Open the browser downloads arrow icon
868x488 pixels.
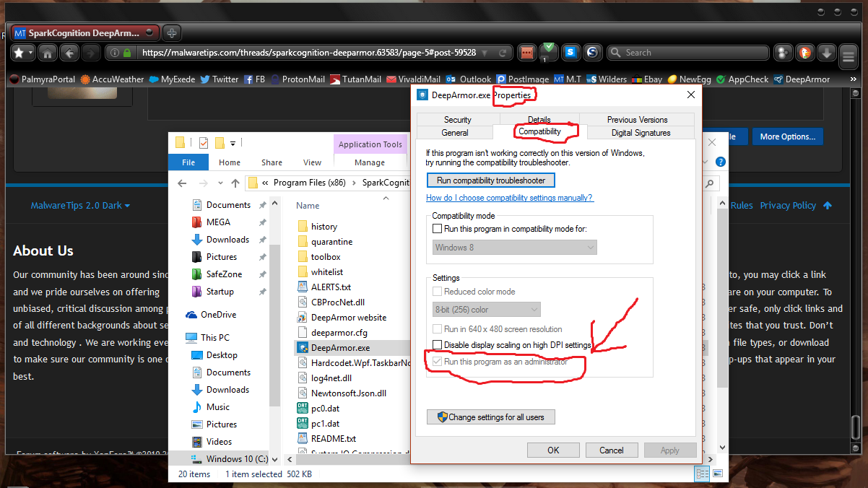(827, 53)
